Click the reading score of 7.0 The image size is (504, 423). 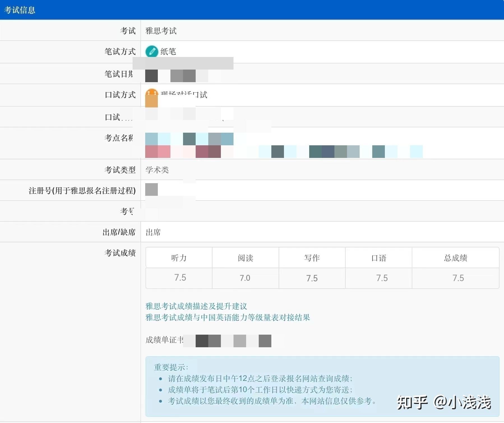pos(246,278)
